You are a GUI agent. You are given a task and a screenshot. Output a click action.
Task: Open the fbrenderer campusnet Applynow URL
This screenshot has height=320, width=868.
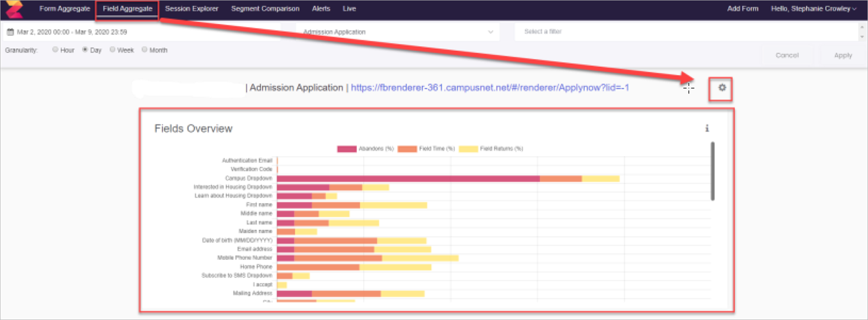click(489, 88)
